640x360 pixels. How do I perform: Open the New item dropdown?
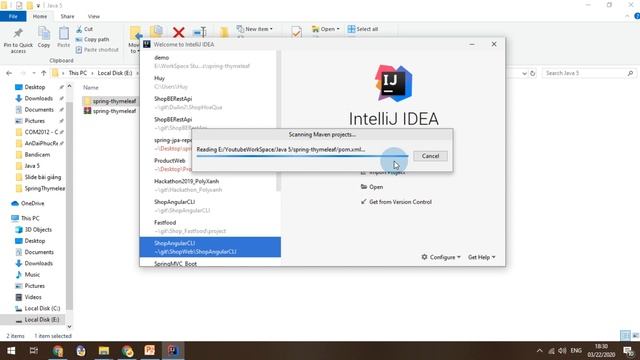(255, 29)
